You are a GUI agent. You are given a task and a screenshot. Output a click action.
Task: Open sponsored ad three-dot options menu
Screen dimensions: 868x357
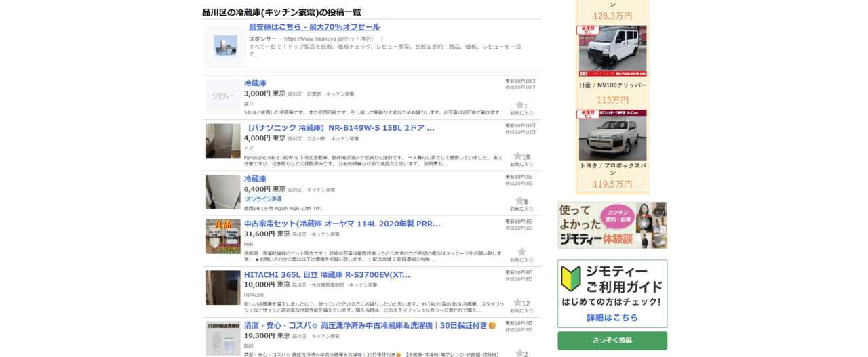pyautogui.click(x=382, y=39)
